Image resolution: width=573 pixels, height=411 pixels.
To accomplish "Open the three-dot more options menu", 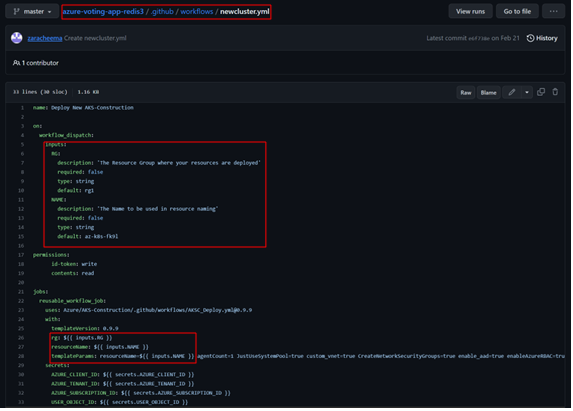I will (x=554, y=11).
